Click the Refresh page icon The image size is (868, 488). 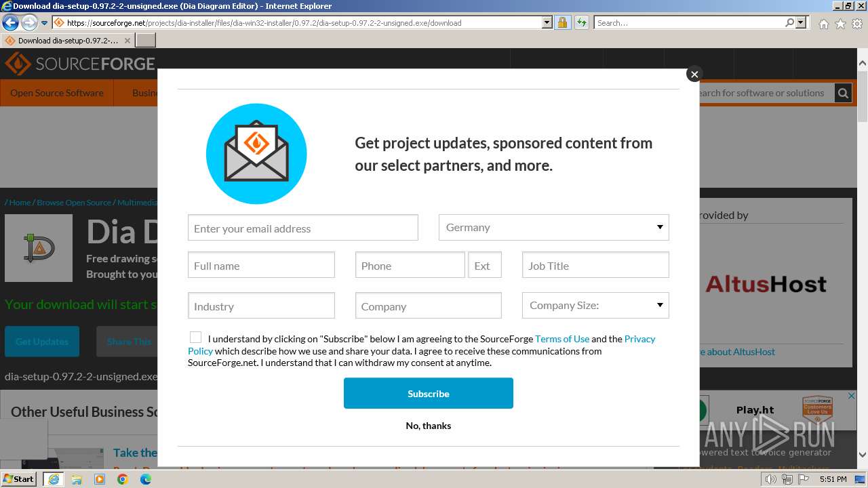(x=581, y=23)
